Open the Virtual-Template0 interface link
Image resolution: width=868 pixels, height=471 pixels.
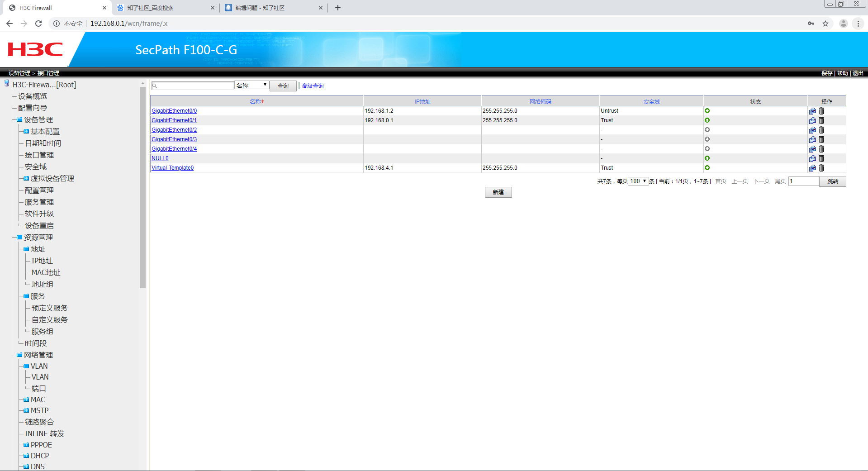(172, 168)
